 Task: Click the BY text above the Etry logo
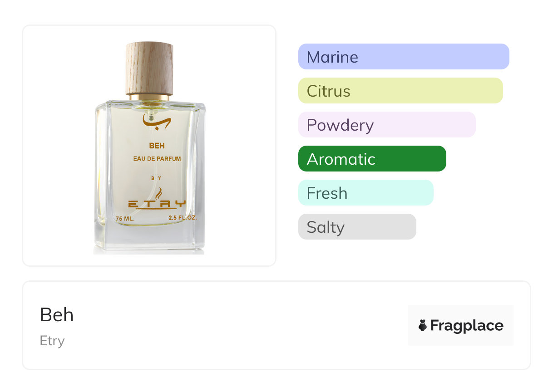click(157, 178)
